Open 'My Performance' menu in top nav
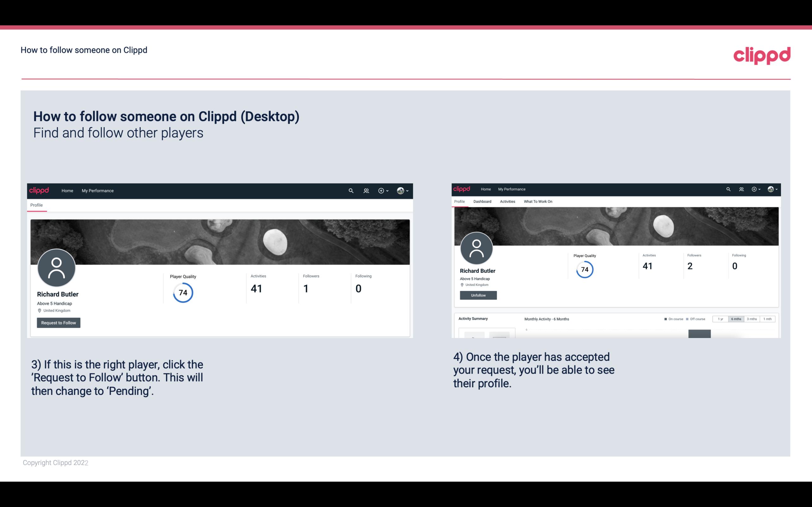This screenshot has width=812, height=507. click(97, 190)
